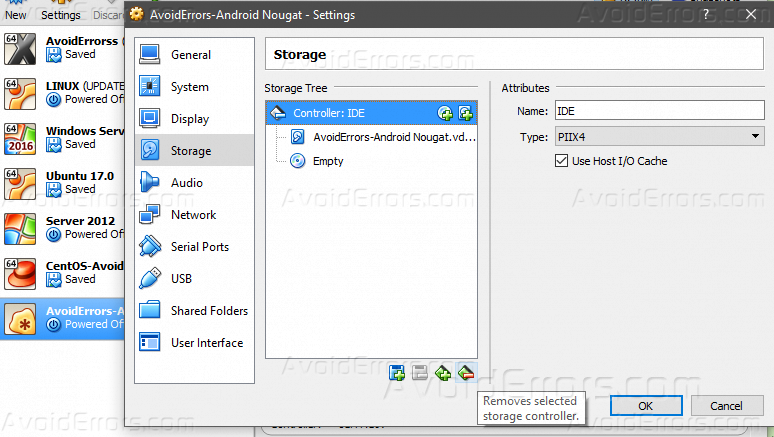
Task: Select the Empty optical drive entry
Action: pyautogui.click(x=327, y=161)
